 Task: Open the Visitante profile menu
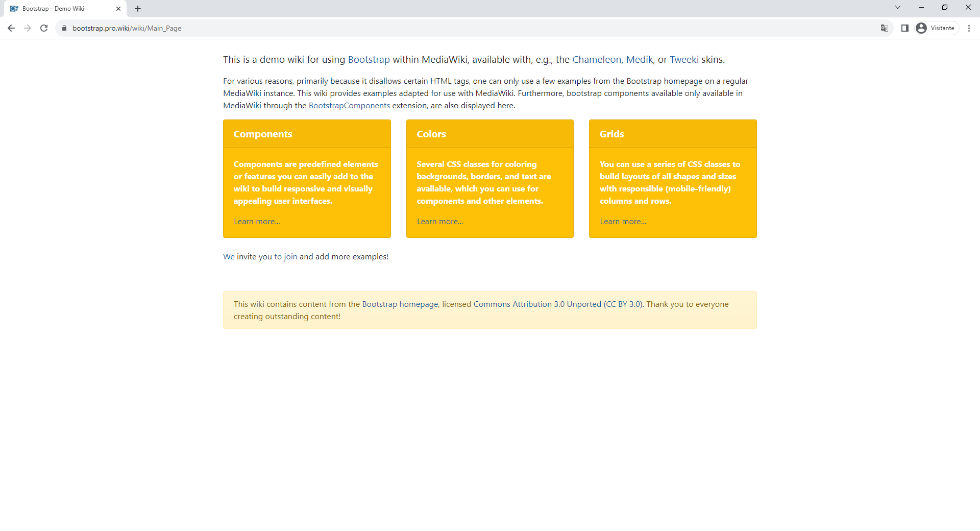(936, 28)
